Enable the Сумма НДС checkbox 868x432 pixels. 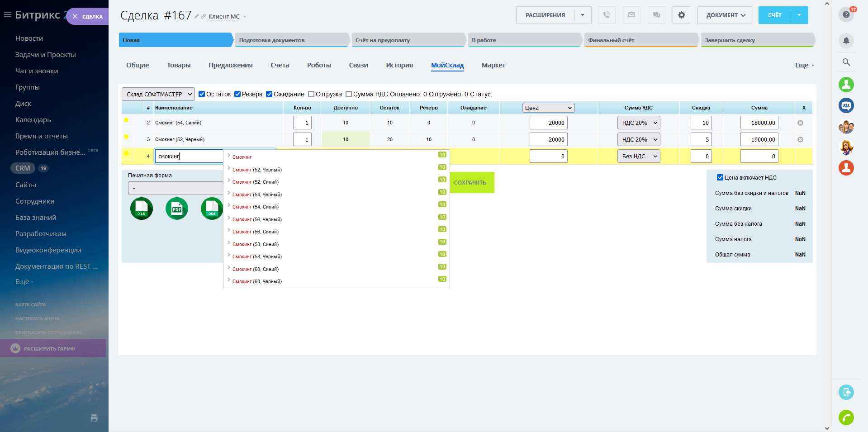[x=349, y=94]
